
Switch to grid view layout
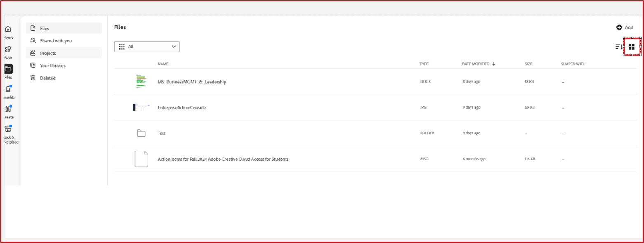tap(631, 47)
